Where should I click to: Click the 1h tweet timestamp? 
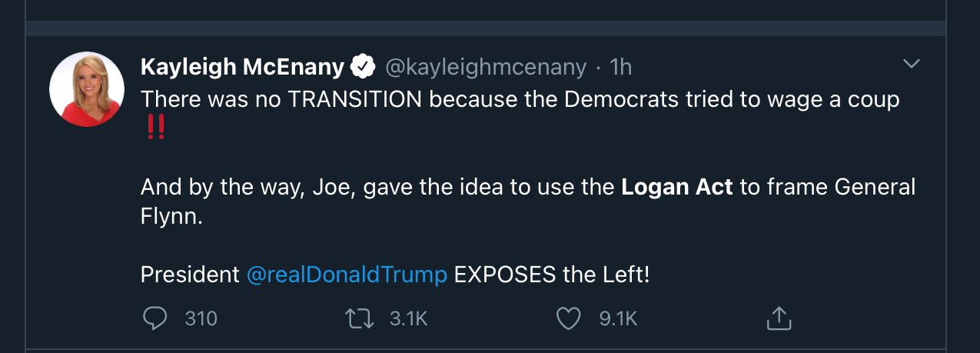620,68
